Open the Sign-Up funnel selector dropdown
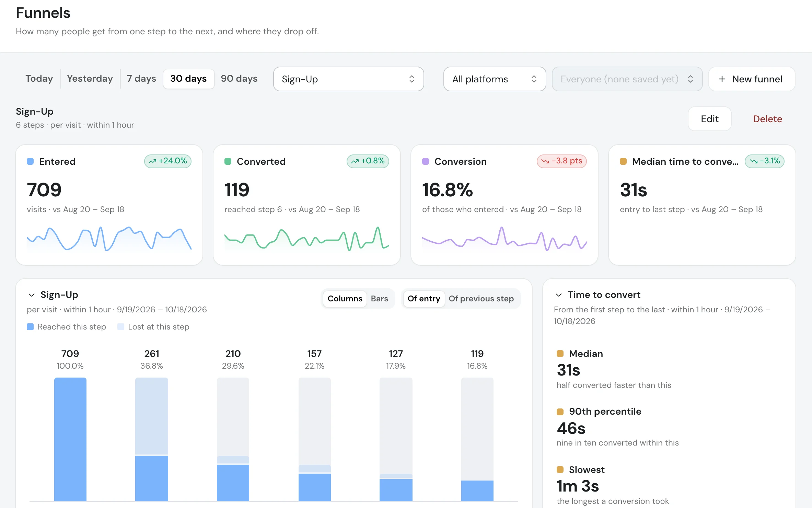812x508 pixels. tap(348, 79)
